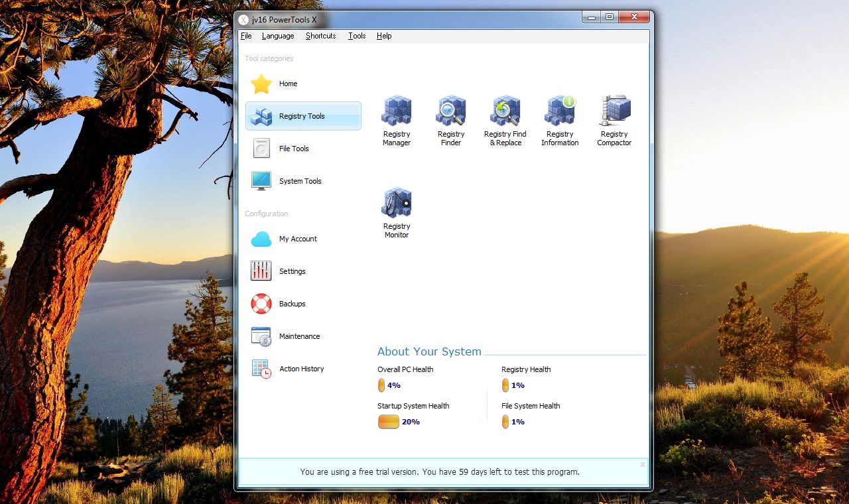Open Registry Find & Replace

point(505,120)
